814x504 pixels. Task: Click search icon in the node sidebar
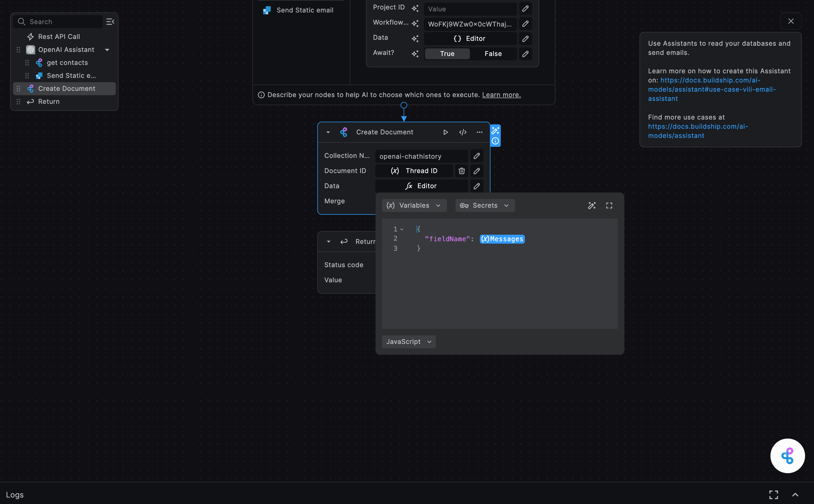(21, 21)
